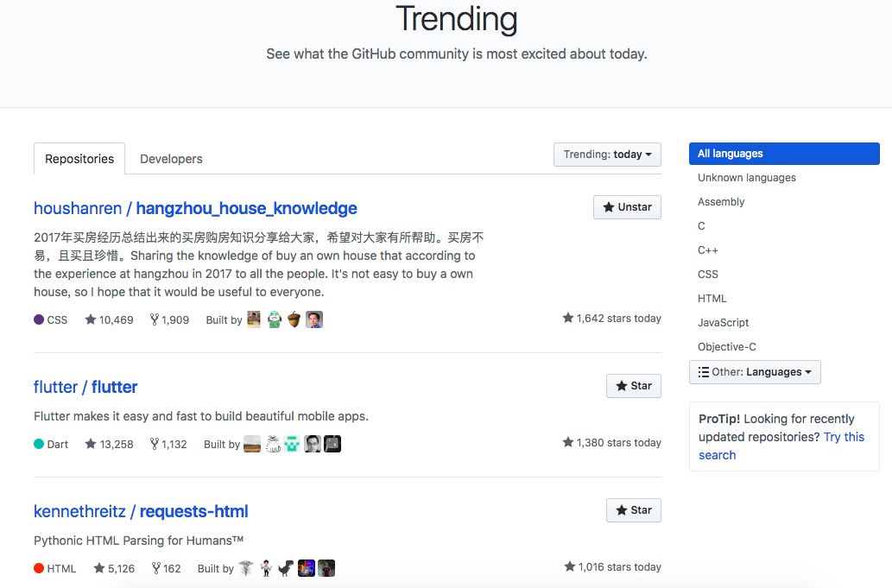Image resolution: width=892 pixels, height=588 pixels.
Task: View 5,126 stargazers of requests-html
Action: 114,568
